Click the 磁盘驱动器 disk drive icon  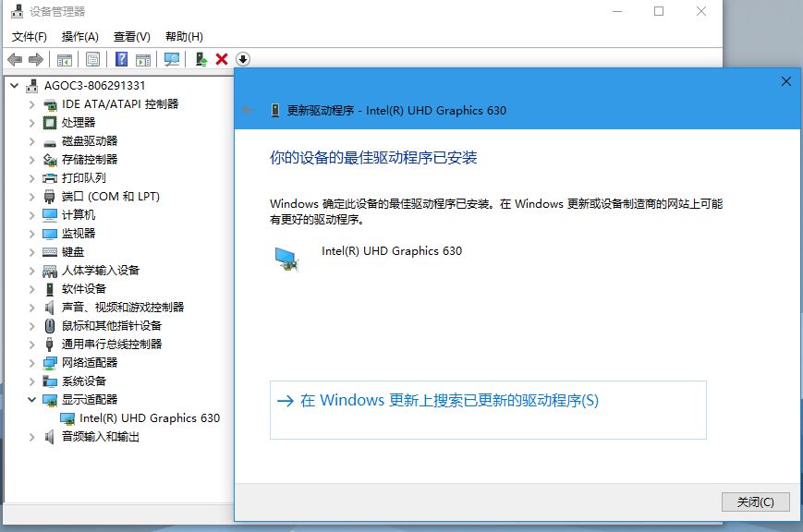[x=50, y=142]
